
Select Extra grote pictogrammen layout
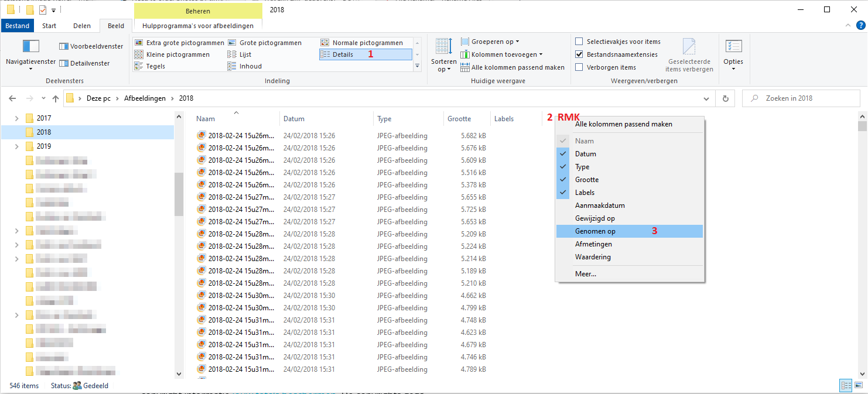(x=179, y=43)
